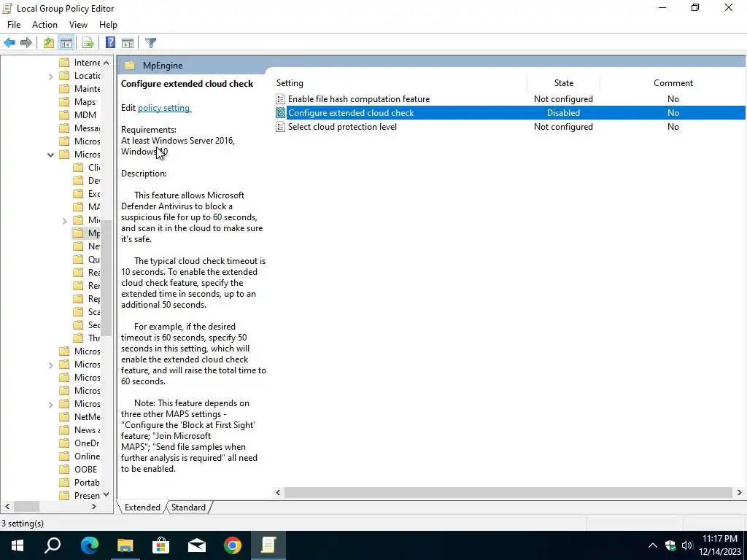Go up one level folder icon
The image size is (747, 560).
click(x=49, y=43)
